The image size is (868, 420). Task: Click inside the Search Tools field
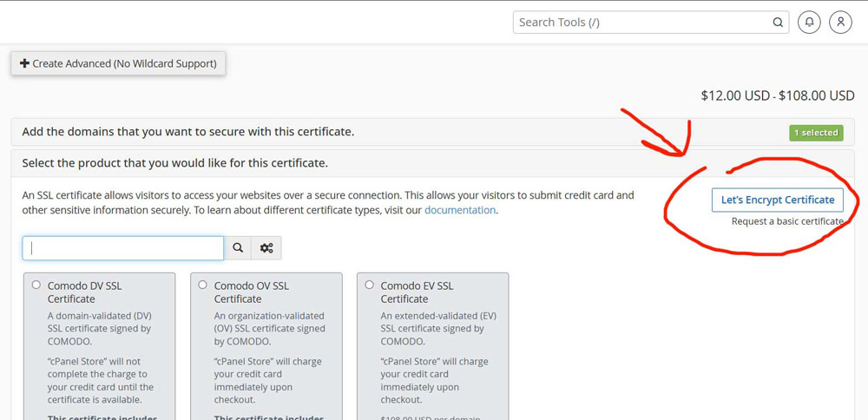coord(651,23)
